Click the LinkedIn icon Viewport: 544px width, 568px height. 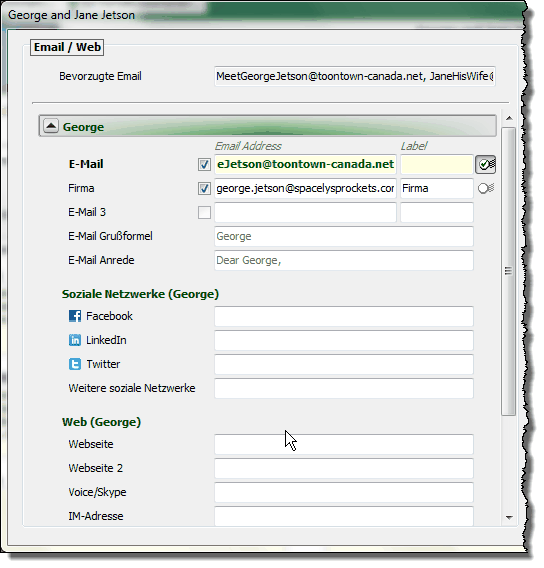[x=75, y=340]
